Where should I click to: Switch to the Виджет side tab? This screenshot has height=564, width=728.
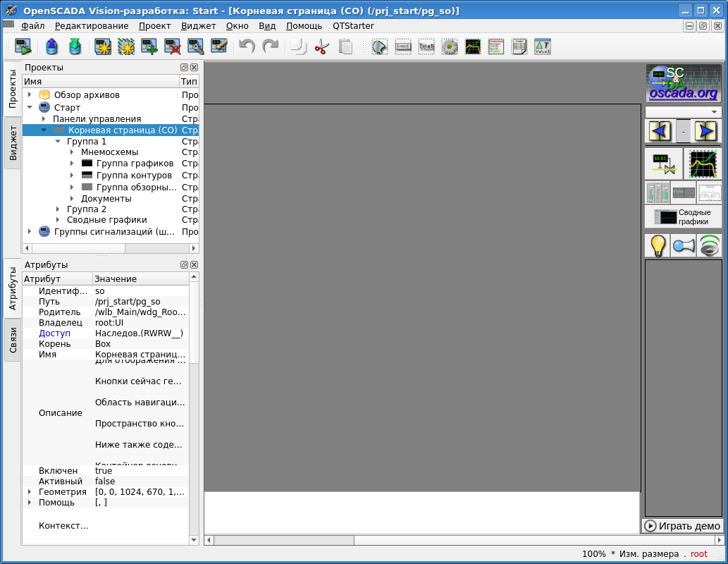13,143
